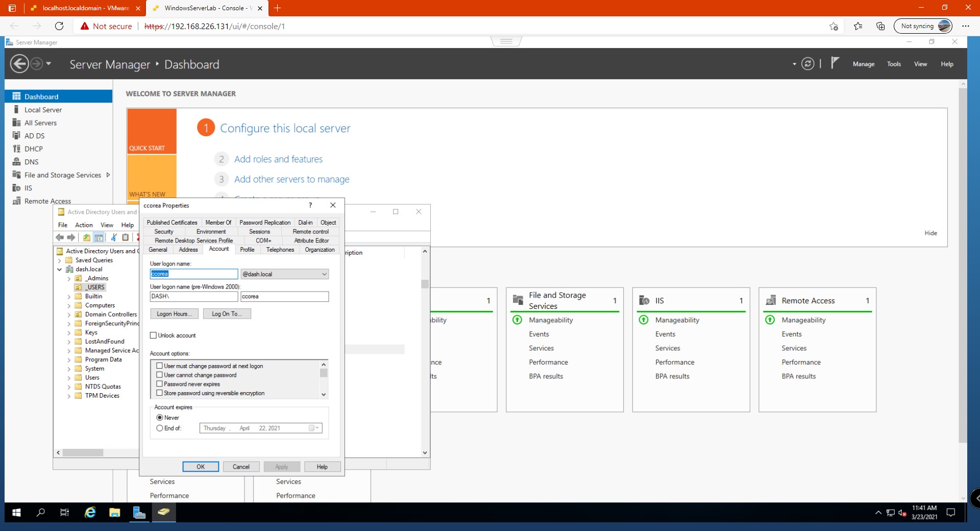Click the Cut scissors icon in ADUC toolbar
This screenshot has width=980, height=531.
point(114,237)
